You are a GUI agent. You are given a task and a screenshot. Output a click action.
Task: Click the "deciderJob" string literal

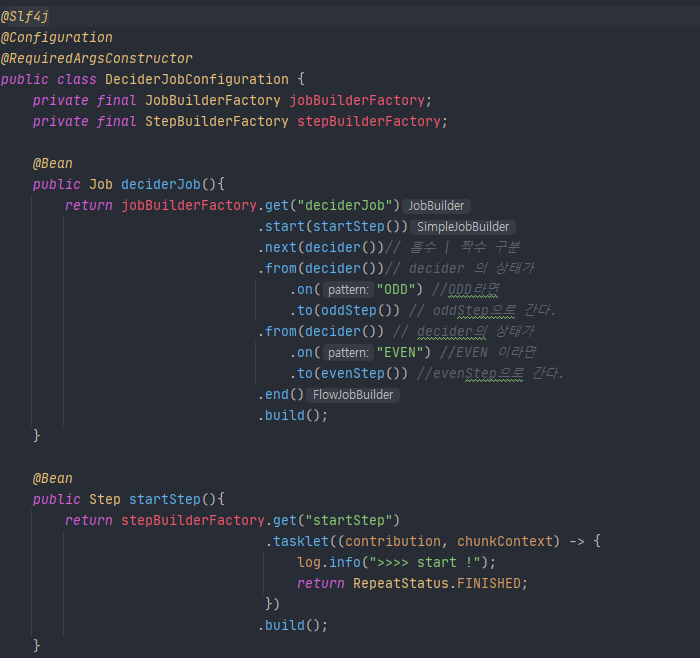(x=345, y=205)
